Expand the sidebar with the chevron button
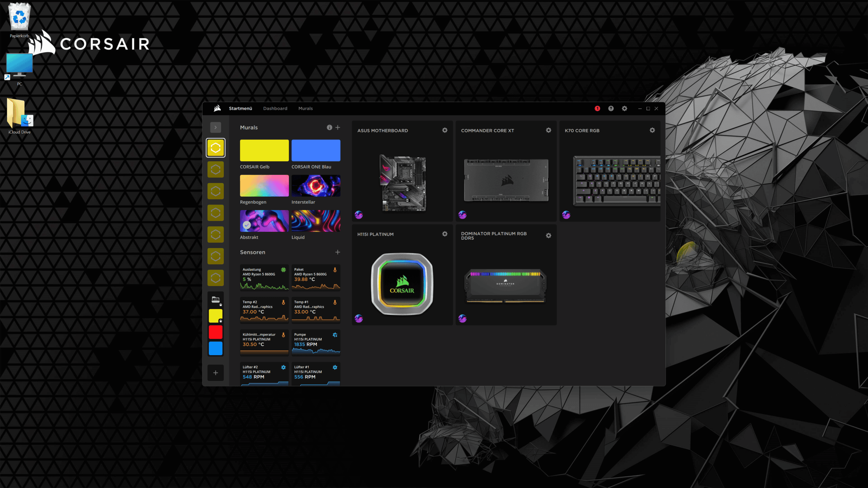This screenshot has width=868, height=488. click(x=216, y=127)
